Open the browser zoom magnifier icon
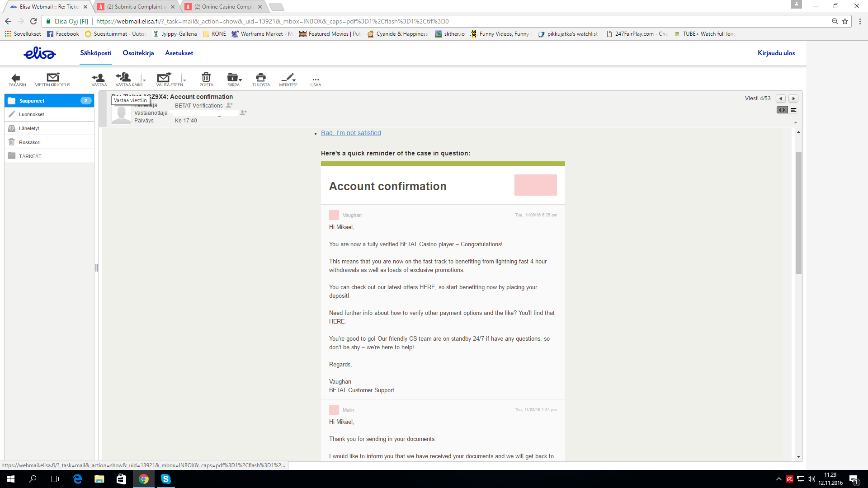This screenshot has width=868, height=488. click(x=835, y=21)
